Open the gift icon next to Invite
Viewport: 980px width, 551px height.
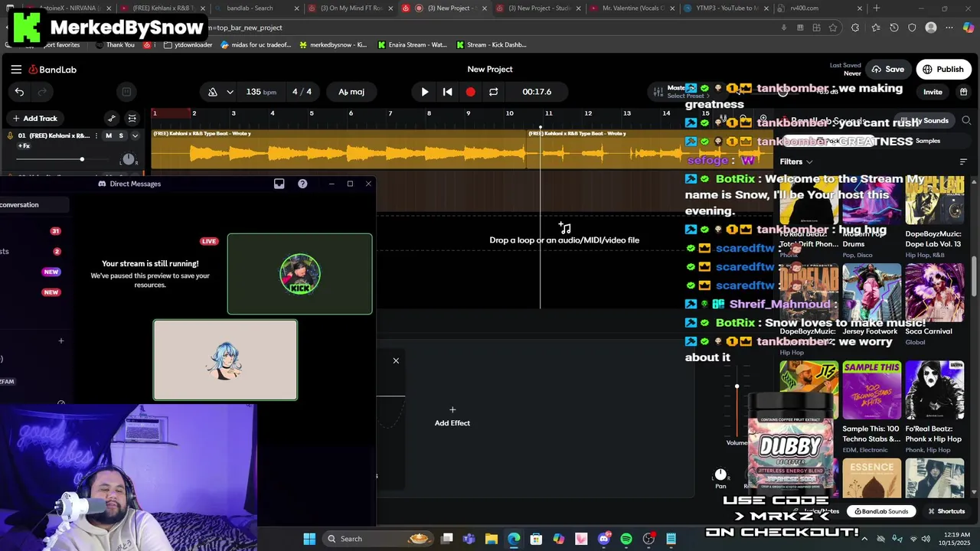point(963,92)
